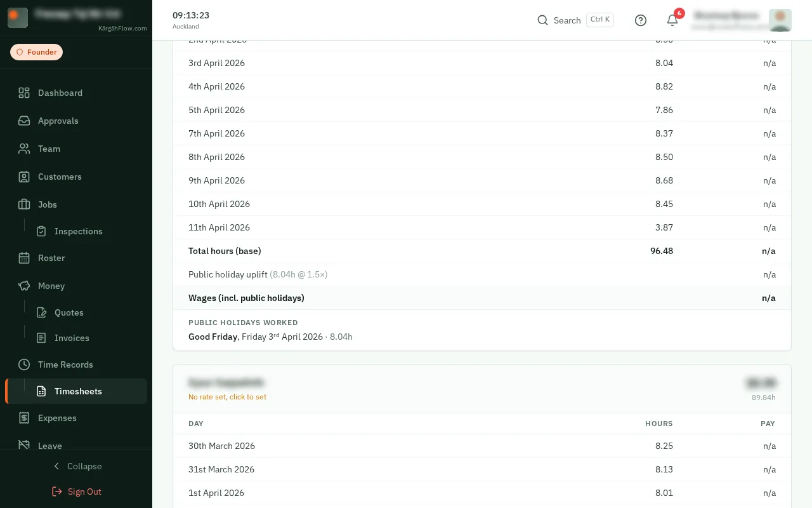This screenshot has width=812, height=508.
Task: Click the Time Records clock icon
Action: pos(24,364)
